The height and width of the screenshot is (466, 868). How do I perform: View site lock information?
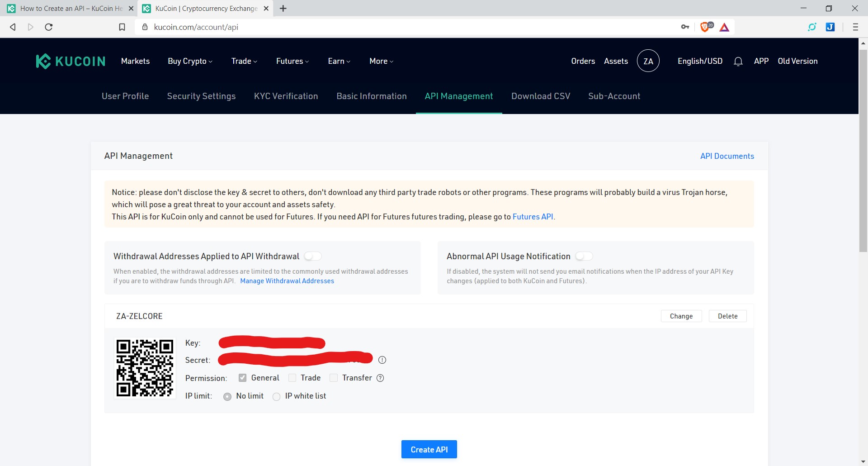pyautogui.click(x=145, y=27)
